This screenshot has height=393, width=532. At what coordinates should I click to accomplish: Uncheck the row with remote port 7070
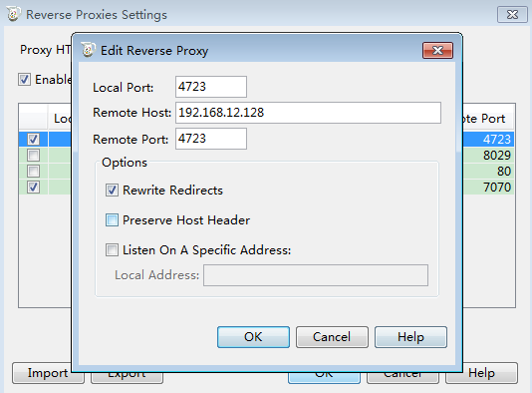tap(33, 187)
